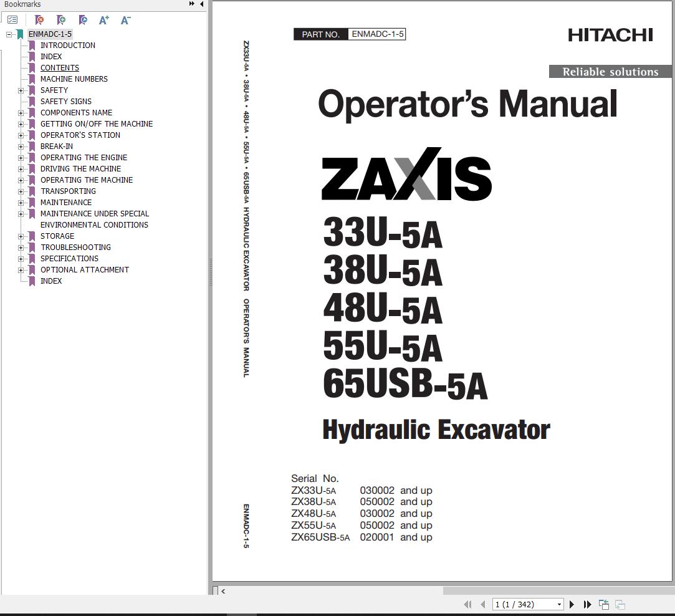Go to the DRIVING THE MACHINE bookmark
The height and width of the screenshot is (616, 675).
click(81, 168)
